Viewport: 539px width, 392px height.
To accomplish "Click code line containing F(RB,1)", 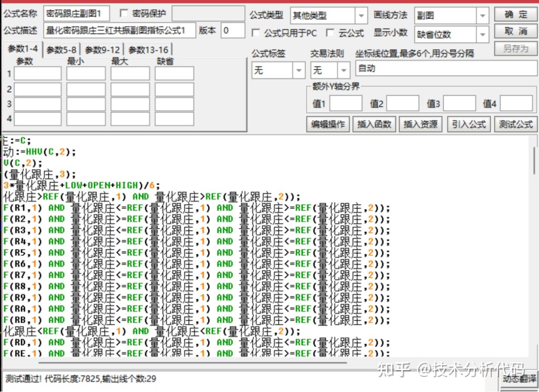I will pos(197,320).
